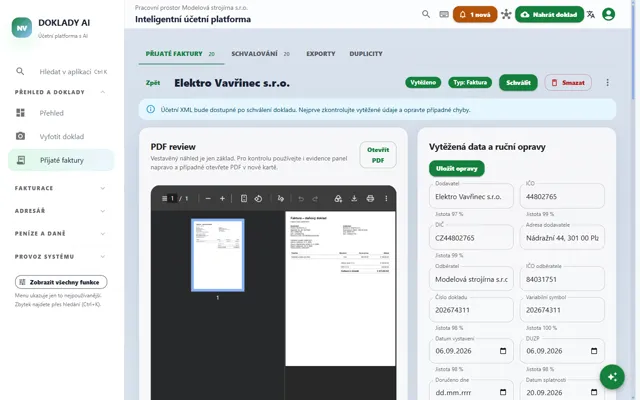Click the page vertical scrollbar
The image size is (640, 400).
[633, 50]
